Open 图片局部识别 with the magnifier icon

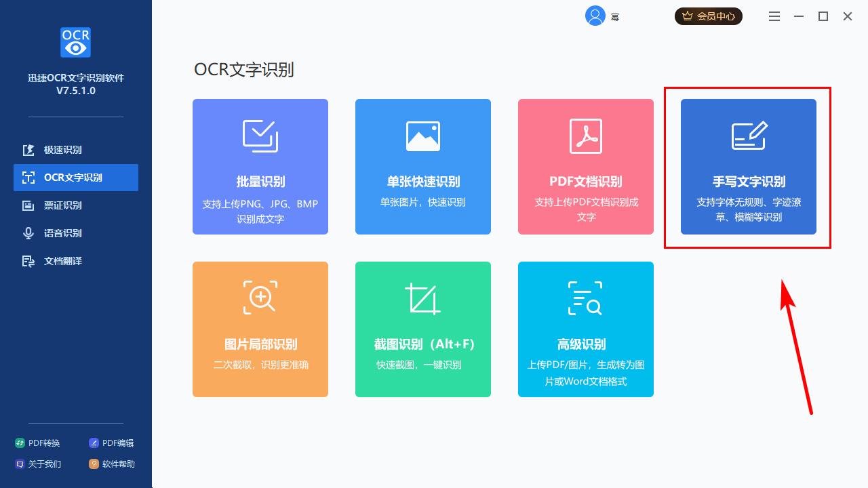click(260, 297)
